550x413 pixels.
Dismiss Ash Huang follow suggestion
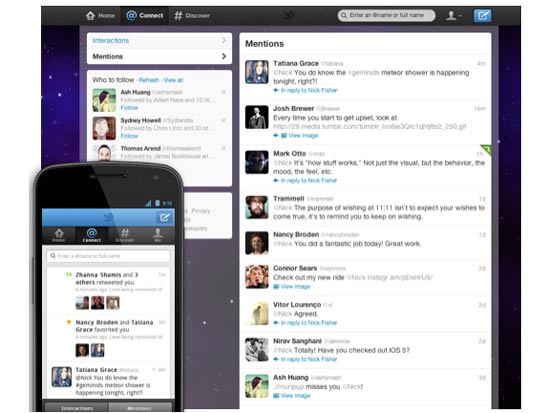(x=223, y=92)
